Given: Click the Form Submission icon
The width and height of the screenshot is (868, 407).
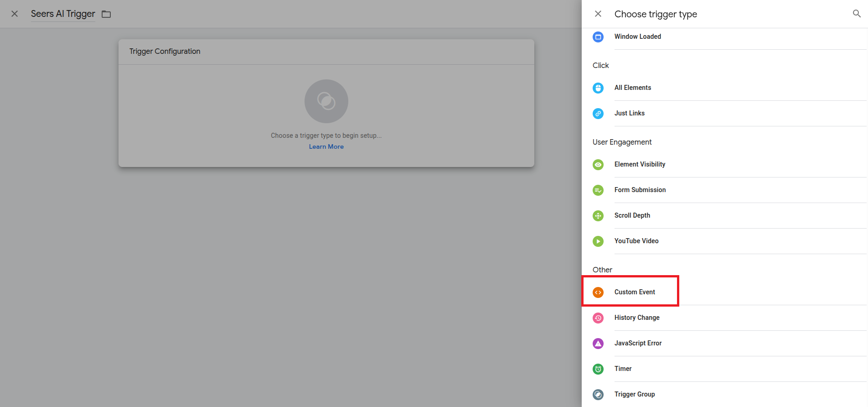Looking at the screenshot, I should tap(598, 190).
